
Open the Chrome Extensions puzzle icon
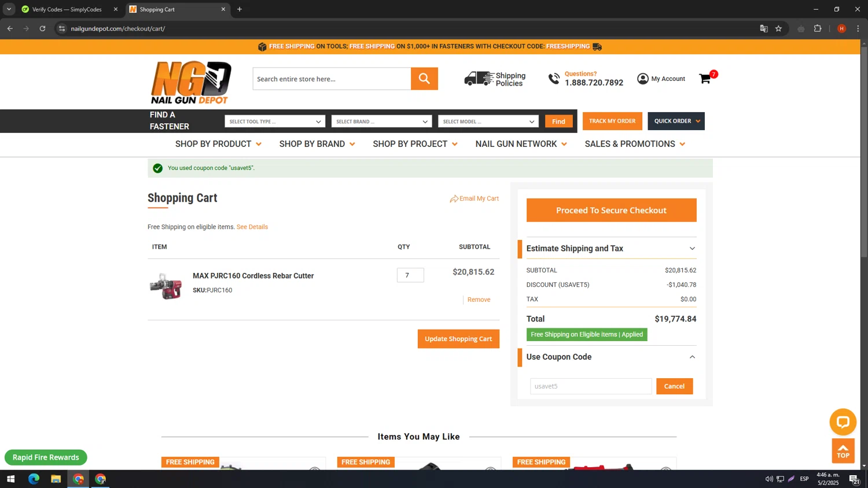coord(818,28)
